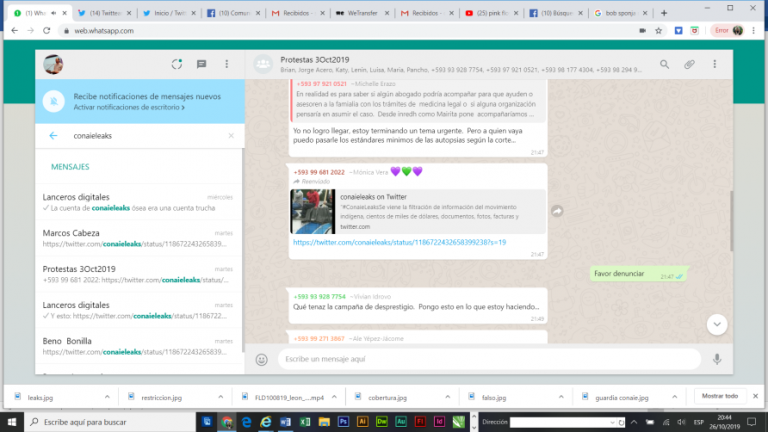The height and width of the screenshot is (432, 768).
Task: Open the sidebar three-dot menu
Action: [227, 64]
